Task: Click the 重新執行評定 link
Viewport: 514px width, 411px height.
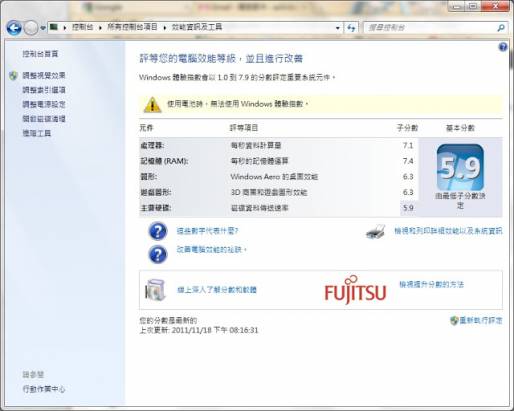Action: coord(480,320)
